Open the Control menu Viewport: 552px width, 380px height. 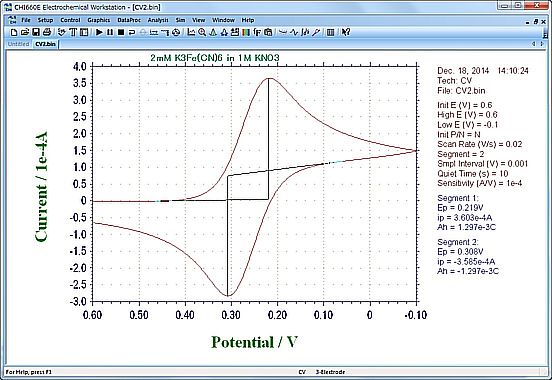point(70,20)
